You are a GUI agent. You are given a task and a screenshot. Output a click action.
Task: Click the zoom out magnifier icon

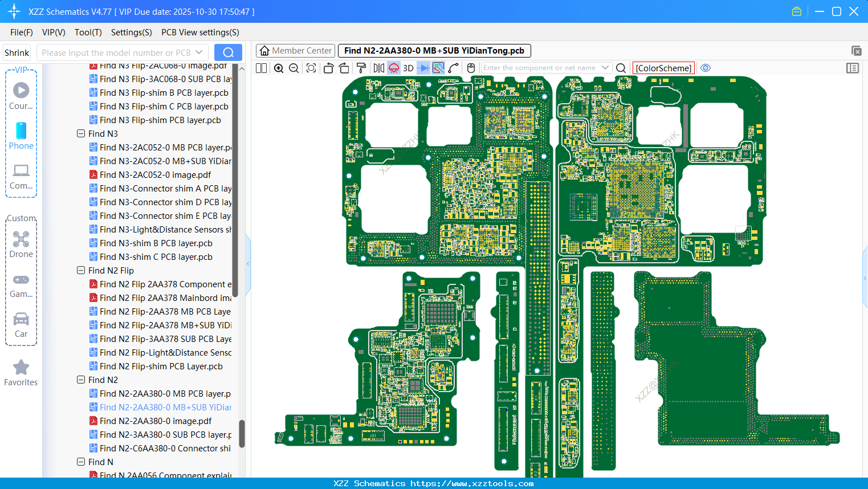294,68
